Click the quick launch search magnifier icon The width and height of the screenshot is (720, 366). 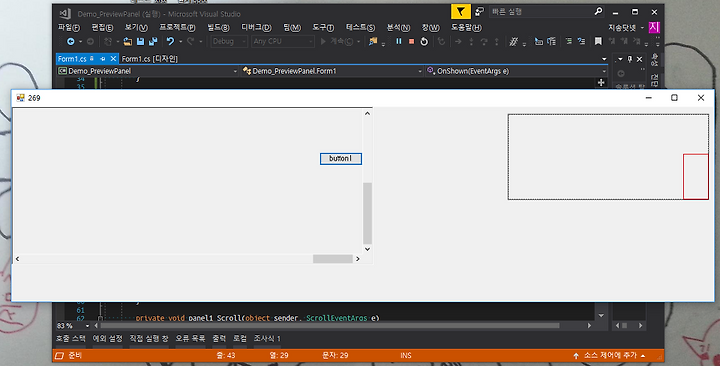coord(598,11)
